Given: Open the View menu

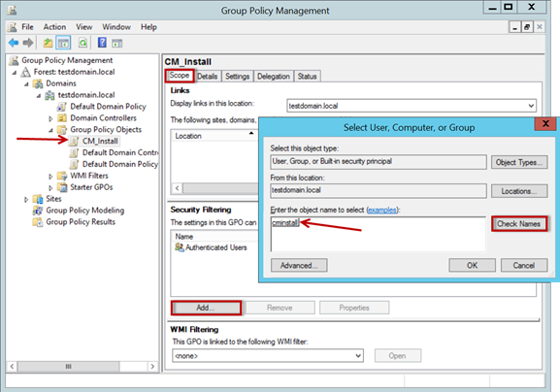Looking at the screenshot, I should [83, 27].
